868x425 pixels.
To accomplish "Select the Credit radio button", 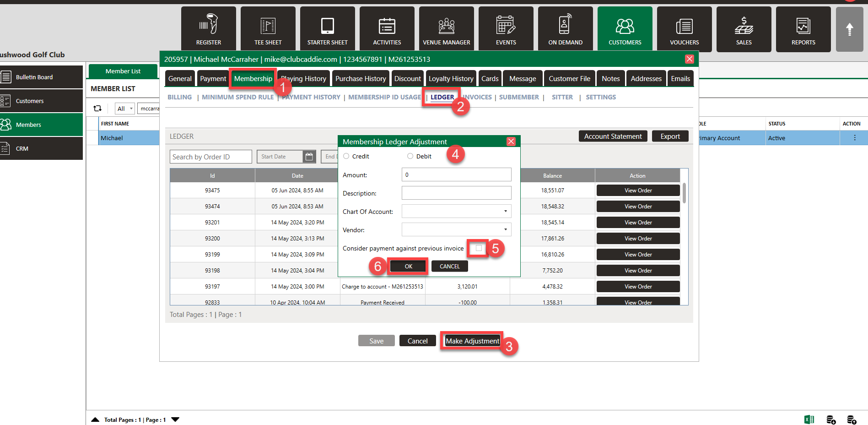I will (x=346, y=156).
